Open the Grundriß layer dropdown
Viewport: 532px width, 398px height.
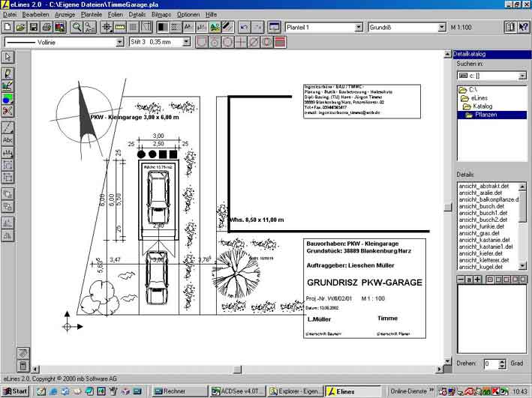coord(440,28)
